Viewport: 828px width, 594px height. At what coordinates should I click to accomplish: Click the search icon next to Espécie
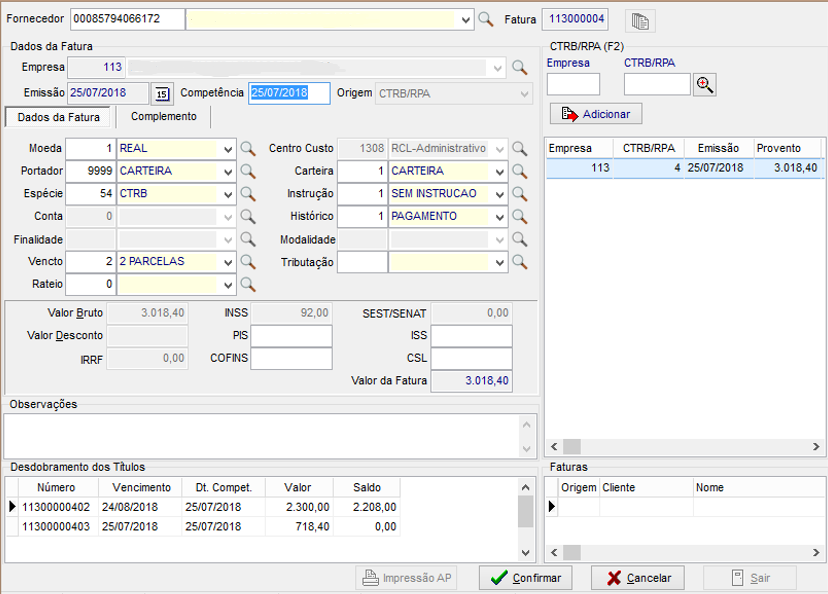point(248,193)
